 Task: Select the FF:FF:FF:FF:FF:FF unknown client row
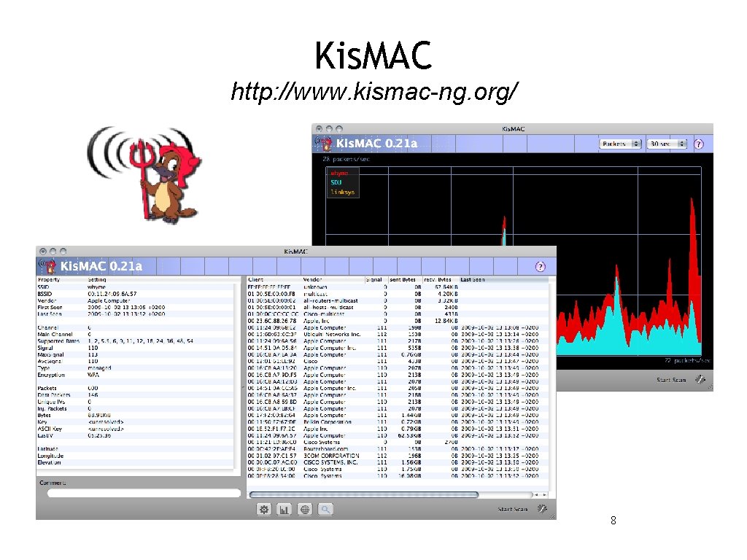coord(398,287)
